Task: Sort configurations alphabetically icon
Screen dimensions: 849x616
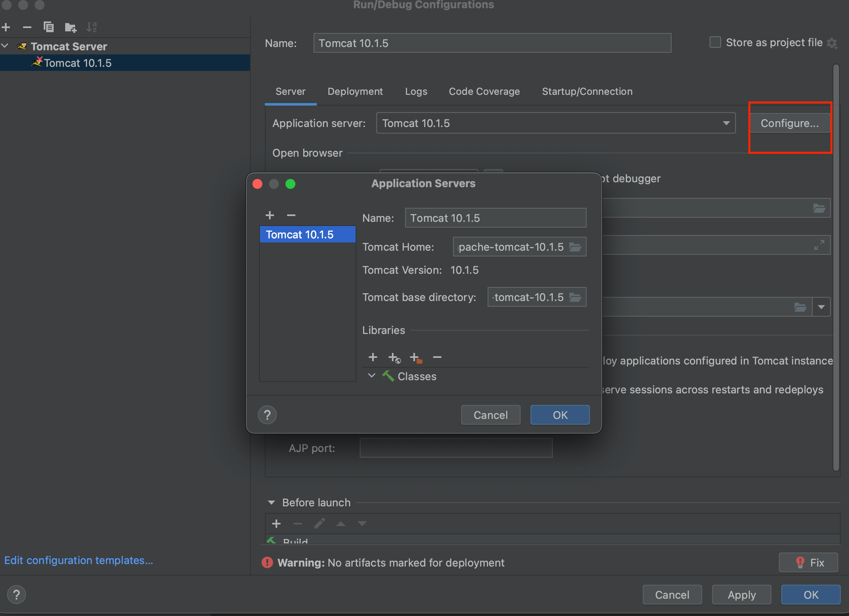Action: [92, 27]
